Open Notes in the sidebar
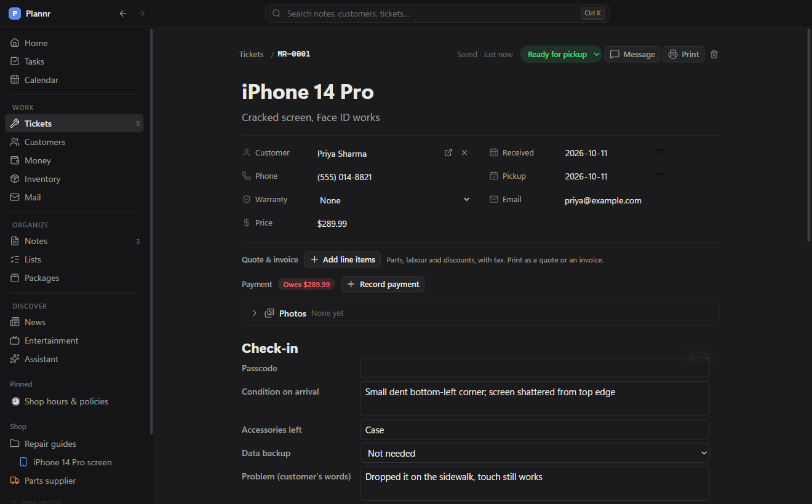 [74, 241]
